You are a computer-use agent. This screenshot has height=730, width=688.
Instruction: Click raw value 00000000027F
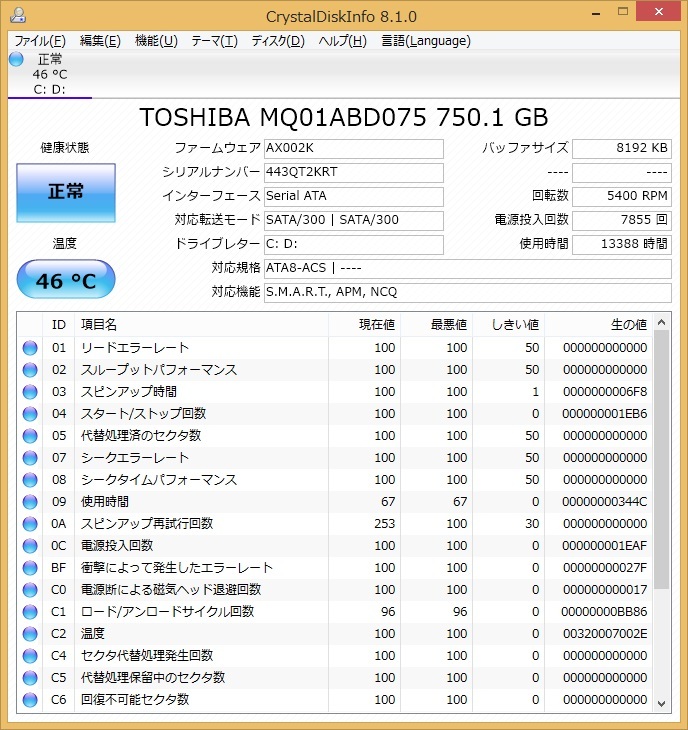tap(605, 568)
